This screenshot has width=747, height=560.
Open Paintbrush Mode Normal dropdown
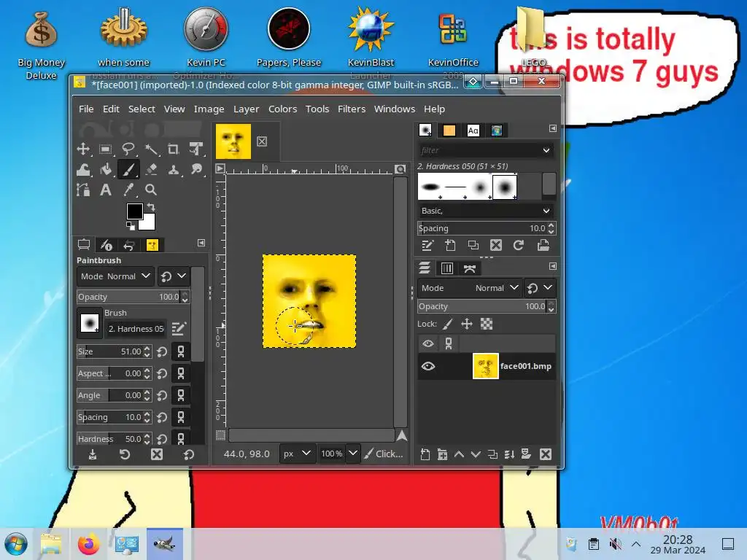coord(115,276)
